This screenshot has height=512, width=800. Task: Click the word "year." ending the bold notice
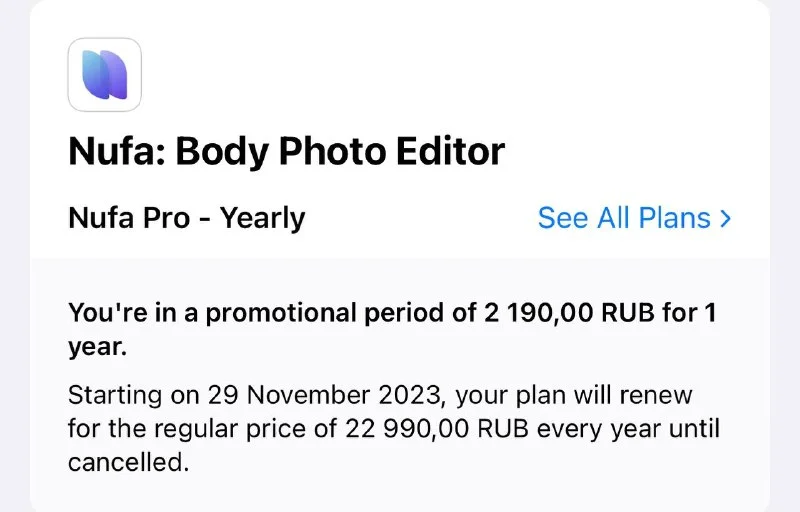click(x=96, y=347)
